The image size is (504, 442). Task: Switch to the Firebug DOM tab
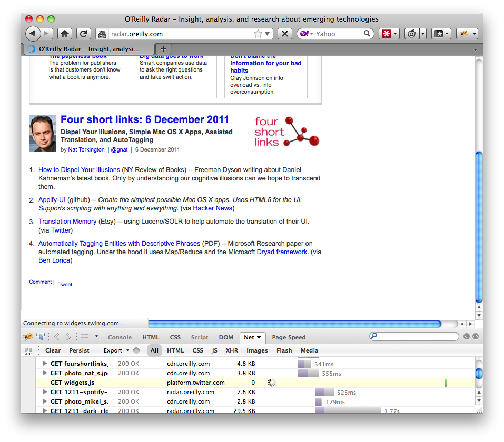pos(226,337)
